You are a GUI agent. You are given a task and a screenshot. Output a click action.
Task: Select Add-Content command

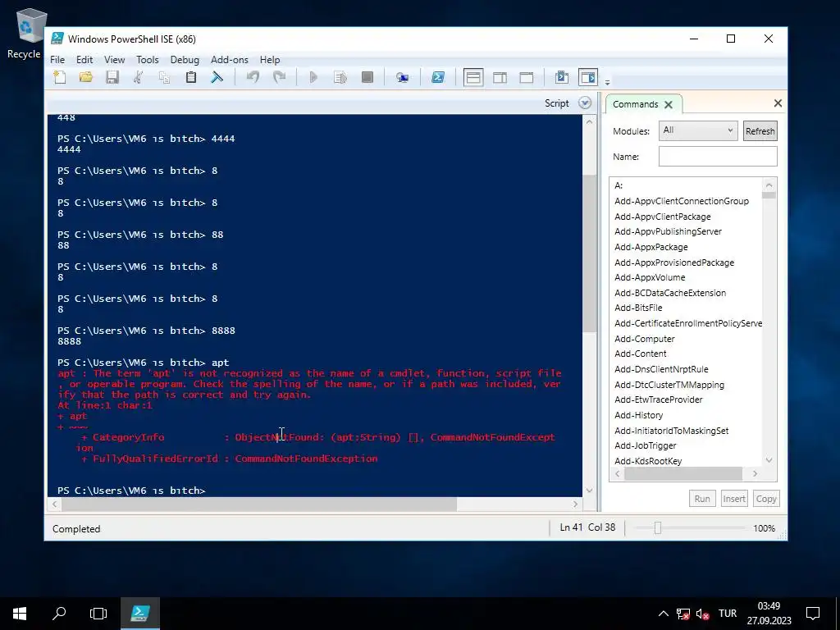click(x=640, y=354)
